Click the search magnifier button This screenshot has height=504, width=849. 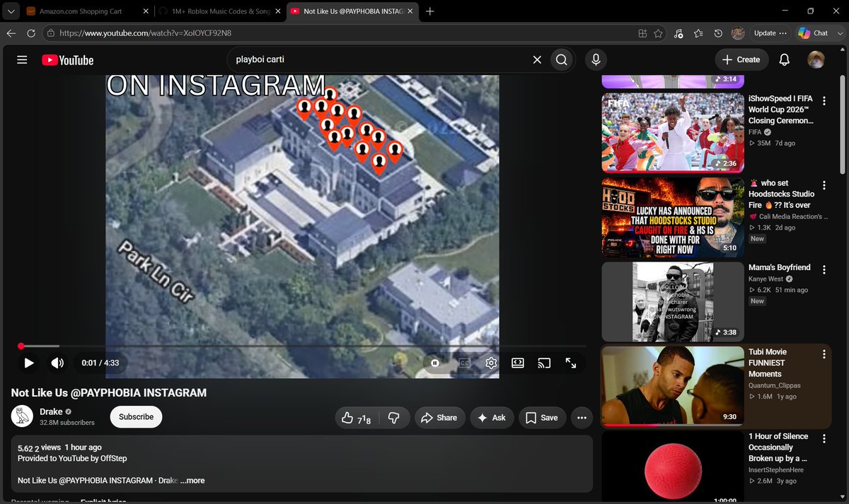click(561, 60)
